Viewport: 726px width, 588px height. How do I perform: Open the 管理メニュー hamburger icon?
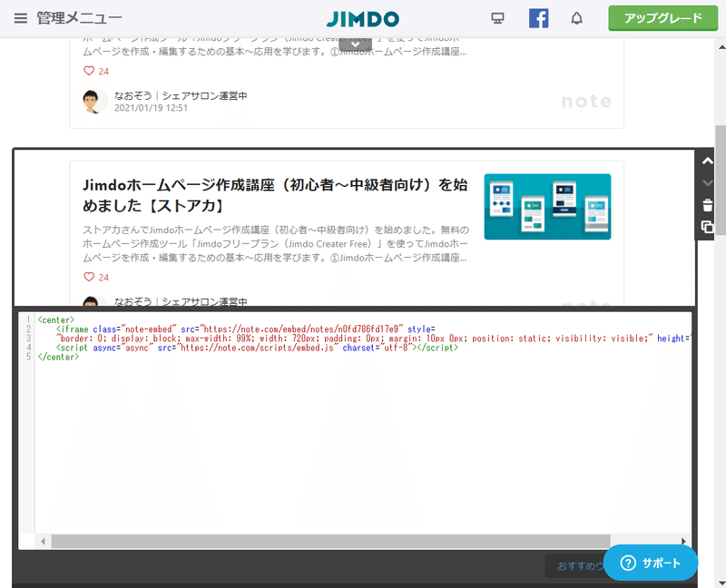20,17
